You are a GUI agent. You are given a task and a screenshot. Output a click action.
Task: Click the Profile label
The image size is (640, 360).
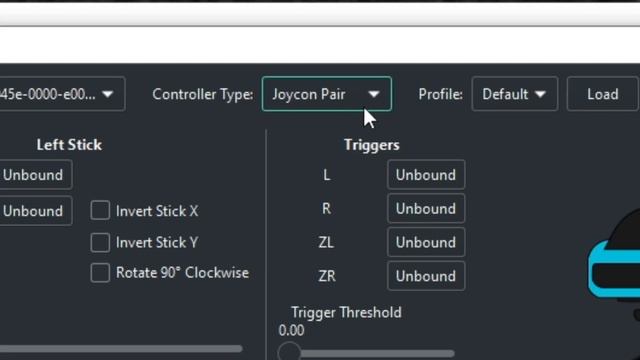(x=440, y=94)
